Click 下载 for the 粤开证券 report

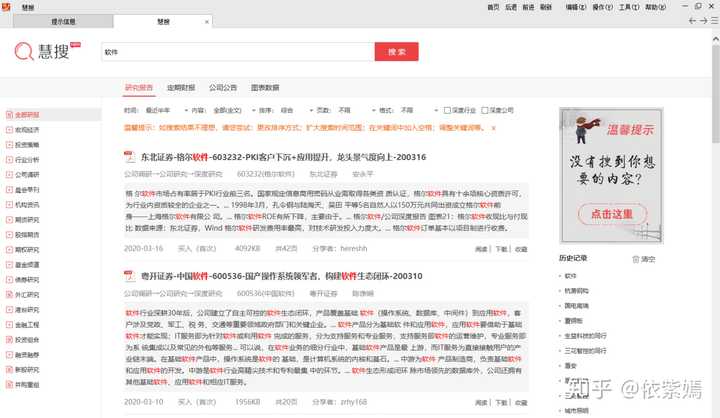[501, 402]
